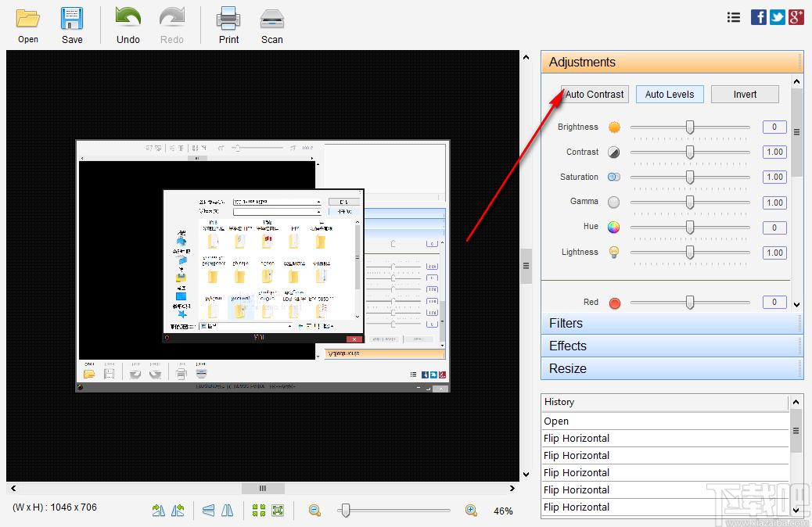Image resolution: width=812 pixels, height=527 pixels.
Task: Flip the image vertically
Action: pyautogui.click(x=208, y=511)
